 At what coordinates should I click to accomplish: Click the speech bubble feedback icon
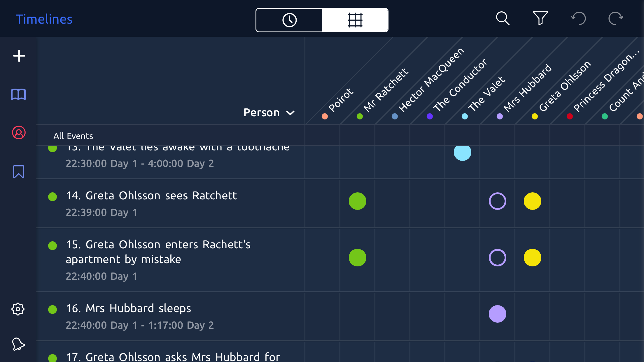coord(18,344)
